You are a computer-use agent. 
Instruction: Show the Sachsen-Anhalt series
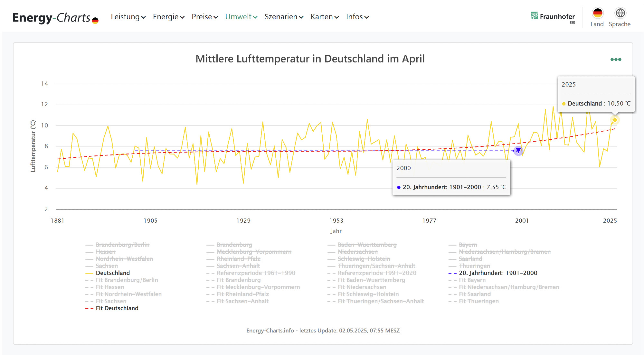click(233, 266)
